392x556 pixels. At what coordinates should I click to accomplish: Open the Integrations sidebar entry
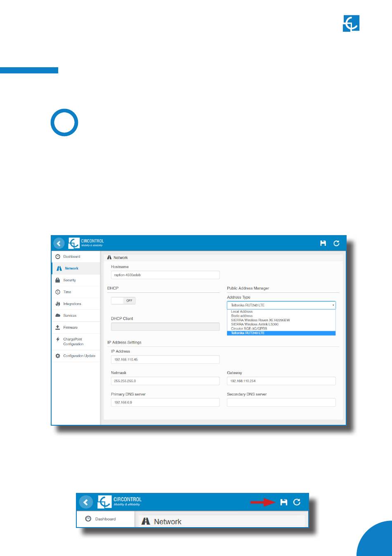(x=76, y=304)
